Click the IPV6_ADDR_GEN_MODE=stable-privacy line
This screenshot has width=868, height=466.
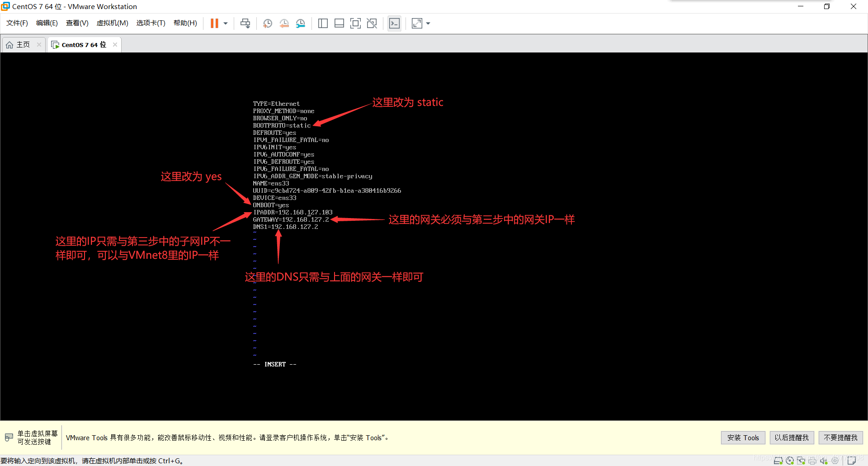312,176
